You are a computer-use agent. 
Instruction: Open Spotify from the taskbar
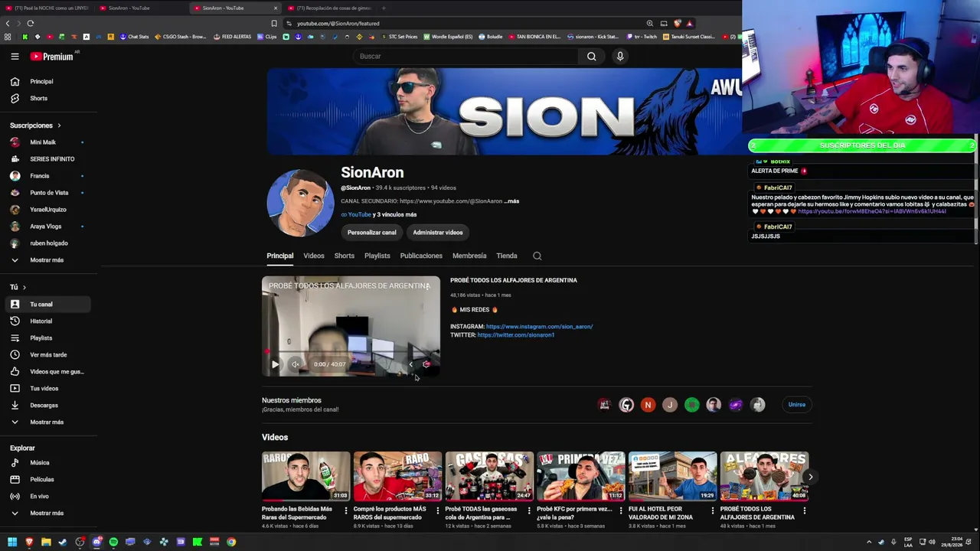click(x=113, y=542)
